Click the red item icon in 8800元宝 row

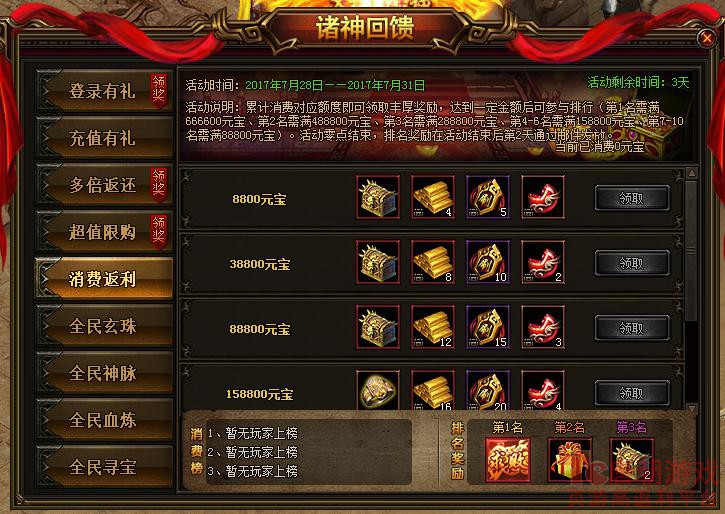pyautogui.click(x=543, y=197)
